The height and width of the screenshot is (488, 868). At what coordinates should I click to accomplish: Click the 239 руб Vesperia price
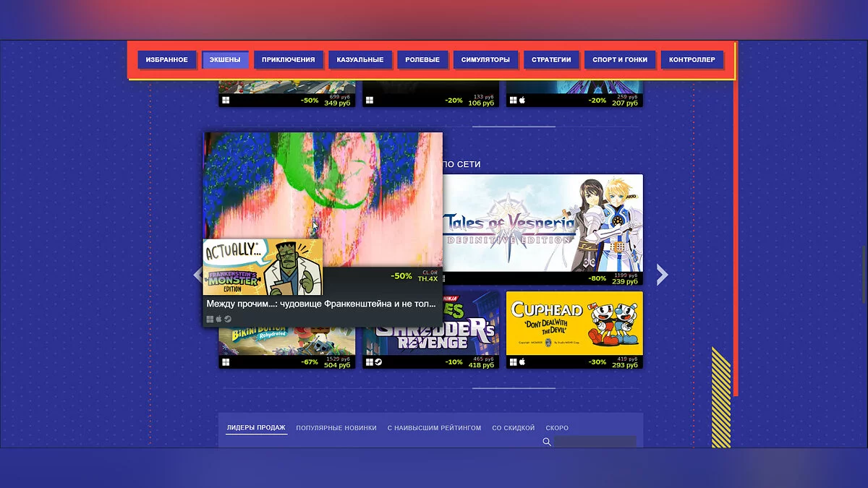click(625, 282)
